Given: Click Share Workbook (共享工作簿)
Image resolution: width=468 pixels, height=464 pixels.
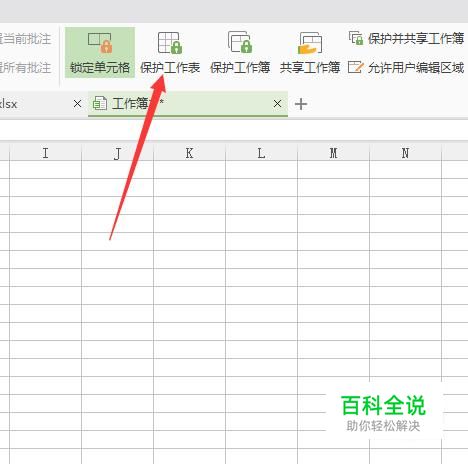Looking at the screenshot, I should pyautogui.click(x=310, y=53).
